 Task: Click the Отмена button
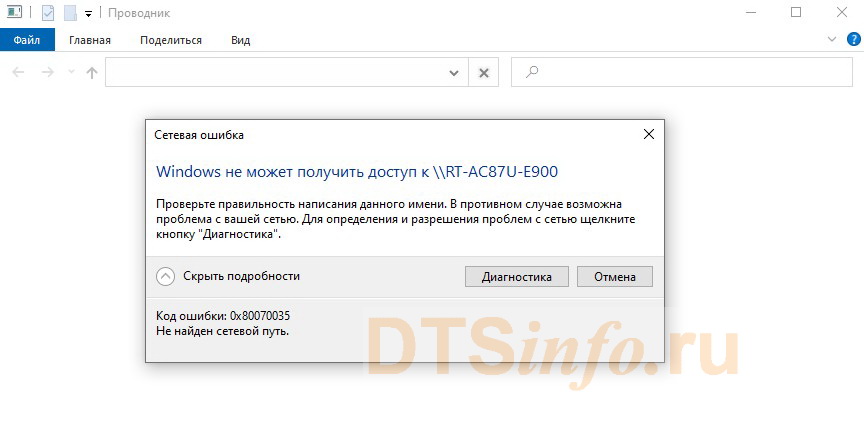point(614,276)
